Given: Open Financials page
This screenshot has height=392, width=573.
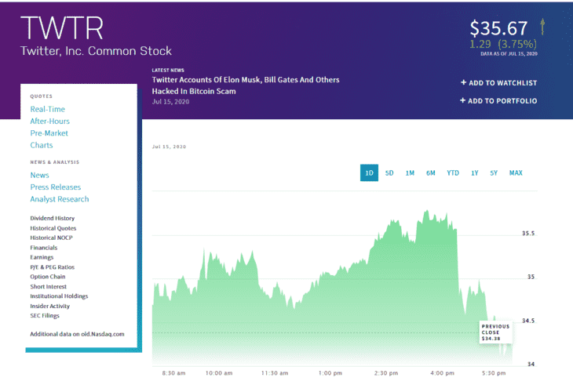Looking at the screenshot, I should click(43, 248).
